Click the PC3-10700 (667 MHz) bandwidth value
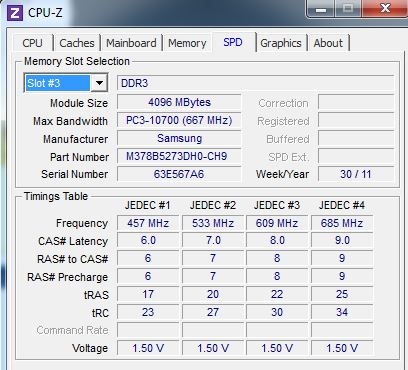Screen dimensions: 408x370 [179, 120]
